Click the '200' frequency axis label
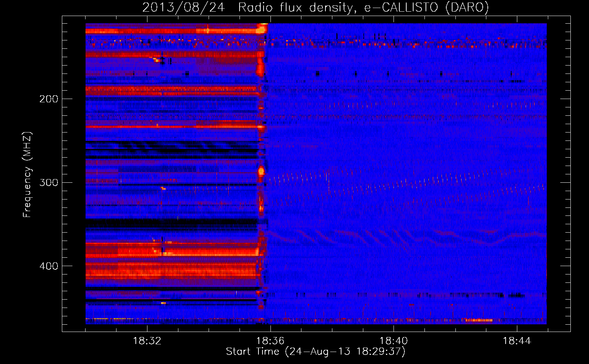Image resolution: width=589 pixels, height=364 pixels. tap(49, 99)
